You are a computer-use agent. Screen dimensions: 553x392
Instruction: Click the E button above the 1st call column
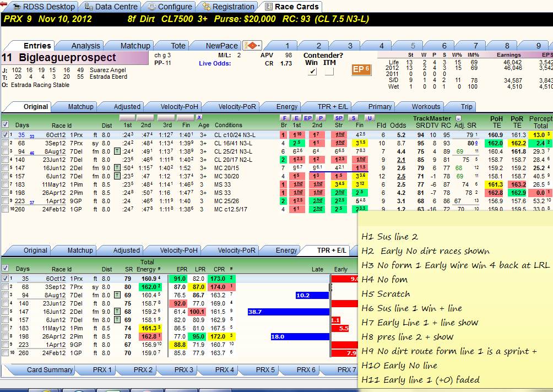(296, 118)
